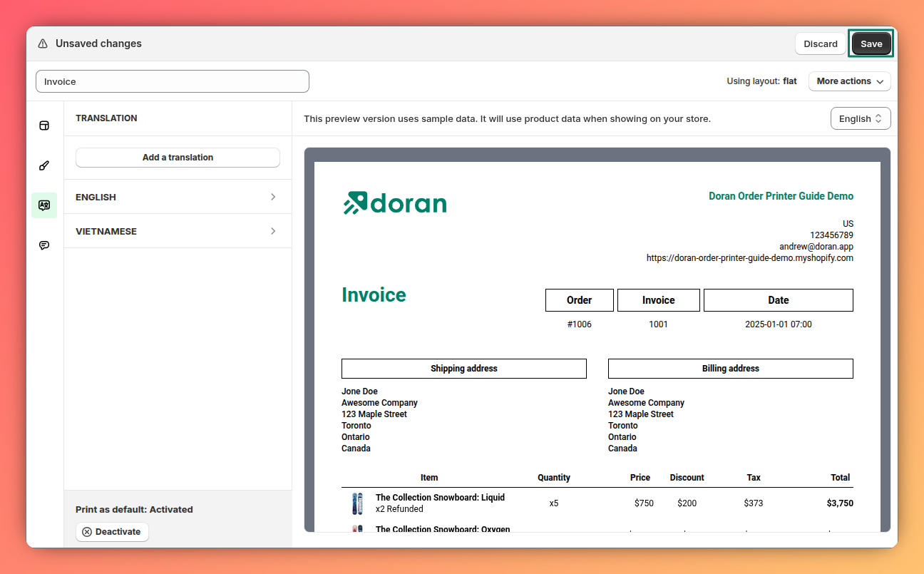Click the Item column header
This screenshot has width=924, height=574.
[429, 478]
